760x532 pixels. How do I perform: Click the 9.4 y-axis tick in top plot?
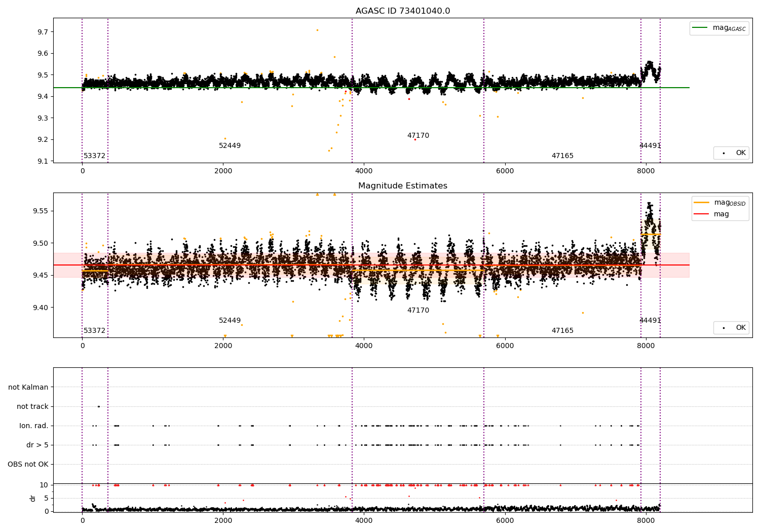click(43, 97)
